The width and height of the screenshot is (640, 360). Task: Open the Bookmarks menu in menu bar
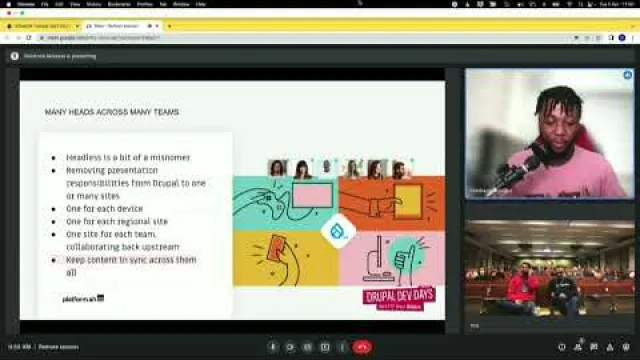point(119,4)
